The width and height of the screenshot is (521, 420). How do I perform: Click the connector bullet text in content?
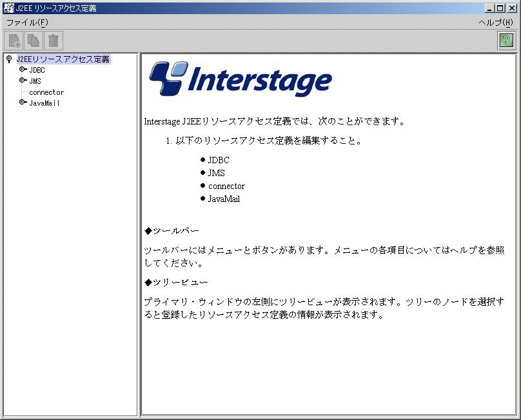click(x=226, y=186)
